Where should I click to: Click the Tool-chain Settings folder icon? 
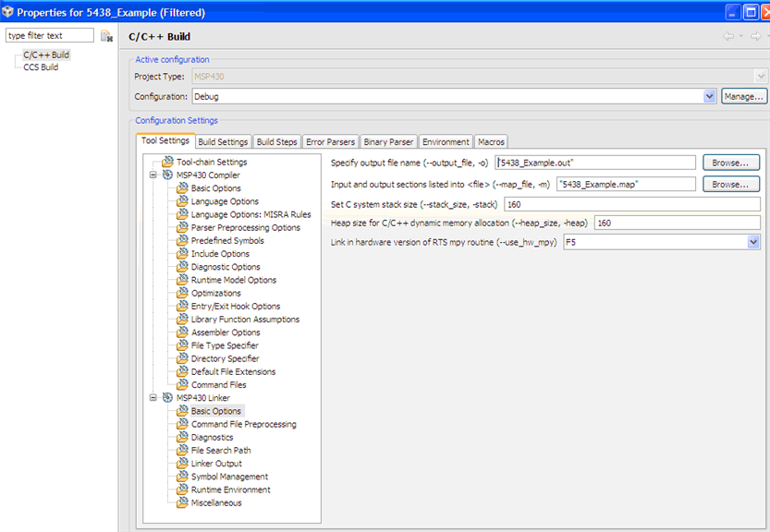click(168, 162)
